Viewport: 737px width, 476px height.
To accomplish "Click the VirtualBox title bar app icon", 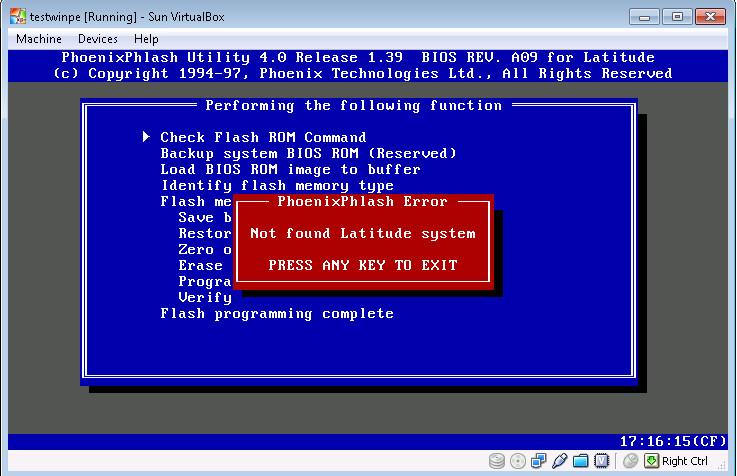I will 18,16.
